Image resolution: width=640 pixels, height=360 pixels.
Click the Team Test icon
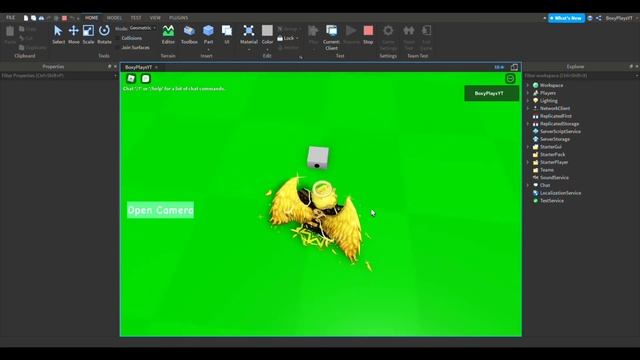coord(409,31)
